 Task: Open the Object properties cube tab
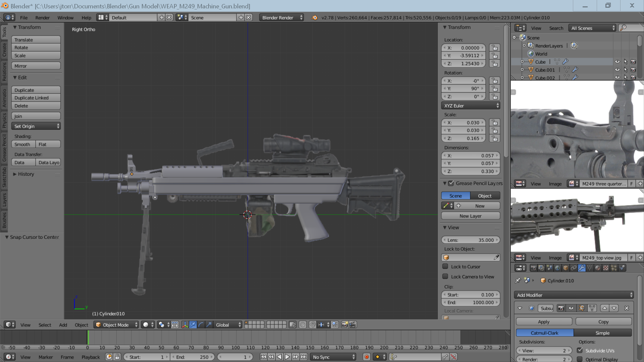(566, 268)
